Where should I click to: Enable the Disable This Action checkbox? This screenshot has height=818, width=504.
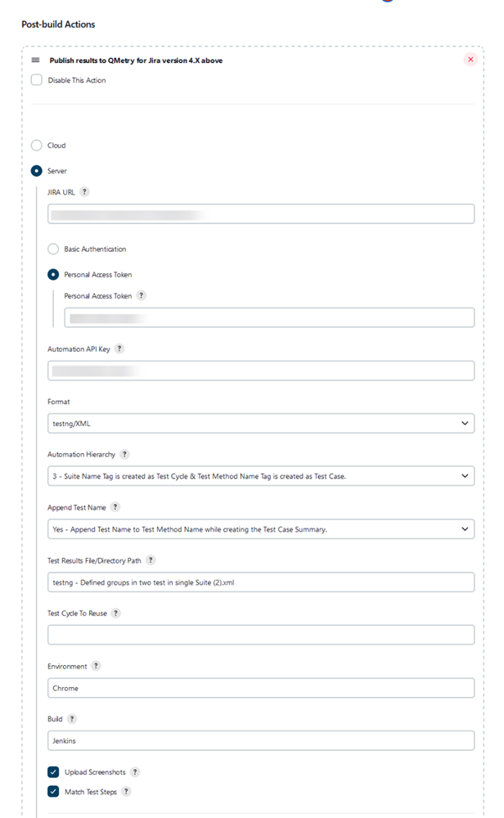click(35, 79)
